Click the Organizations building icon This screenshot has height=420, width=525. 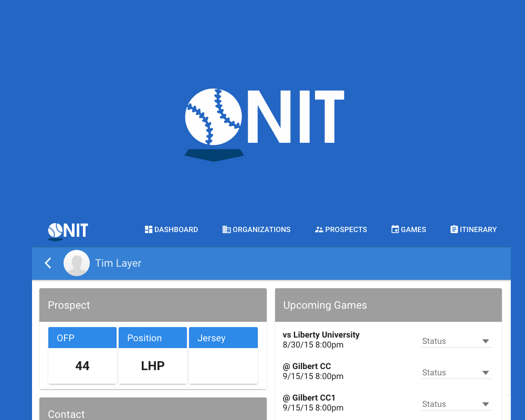tap(226, 229)
